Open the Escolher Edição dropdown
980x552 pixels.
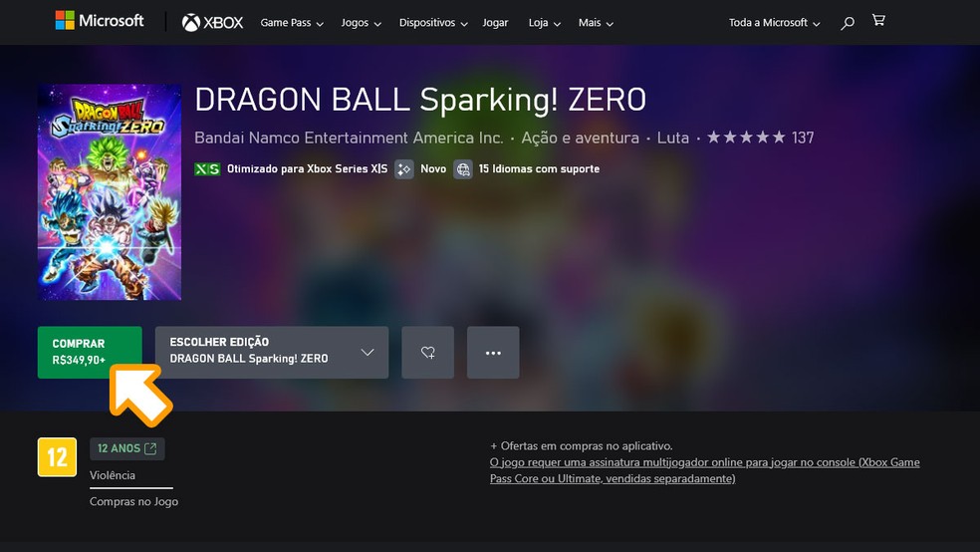pos(272,353)
